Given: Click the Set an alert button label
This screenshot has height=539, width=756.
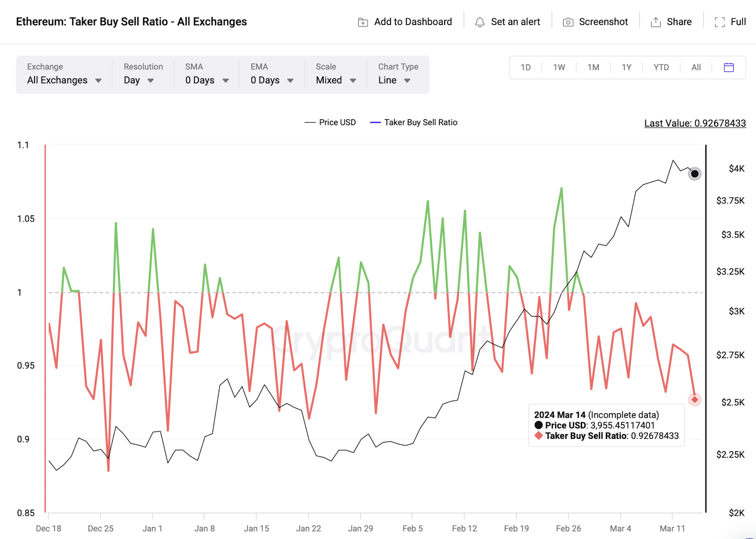Looking at the screenshot, I should click(x=515, y=22).
